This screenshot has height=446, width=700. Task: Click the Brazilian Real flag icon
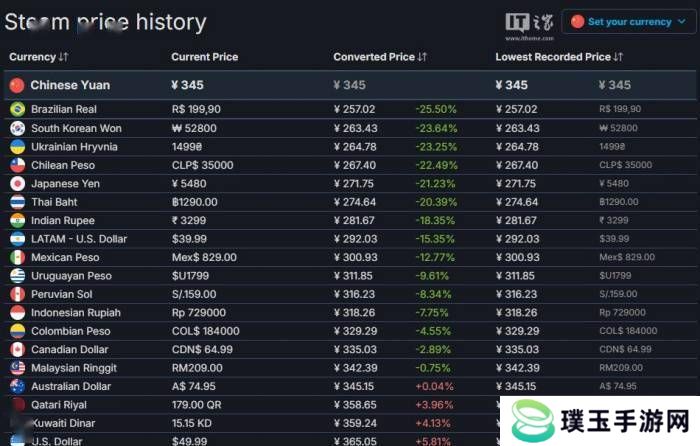pyautogui.click(x=17, y=109)
